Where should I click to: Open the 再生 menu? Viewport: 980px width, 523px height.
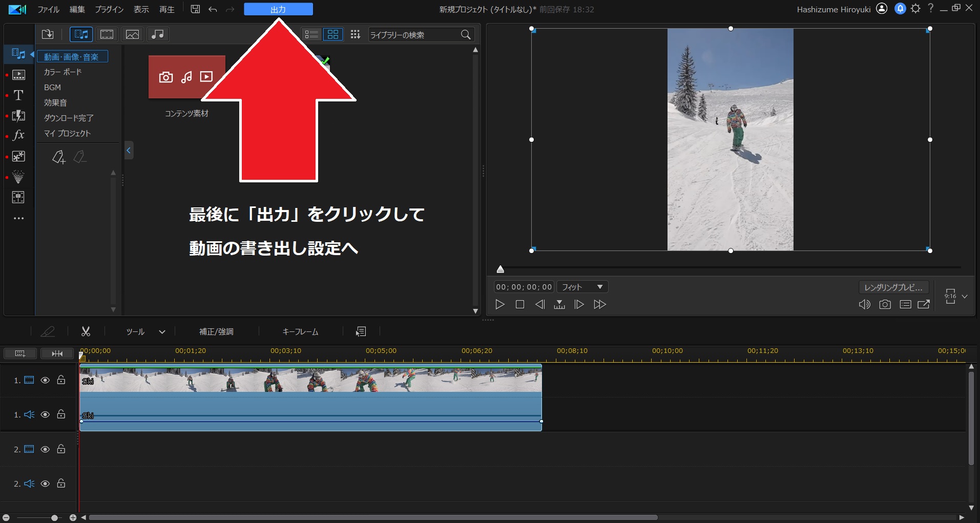point(167,9)
